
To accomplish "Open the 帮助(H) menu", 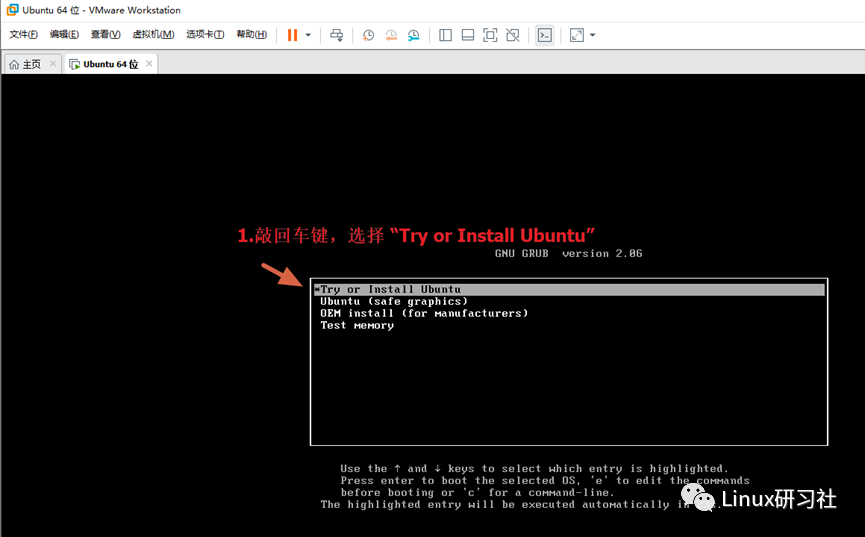I will click(252, 35).
